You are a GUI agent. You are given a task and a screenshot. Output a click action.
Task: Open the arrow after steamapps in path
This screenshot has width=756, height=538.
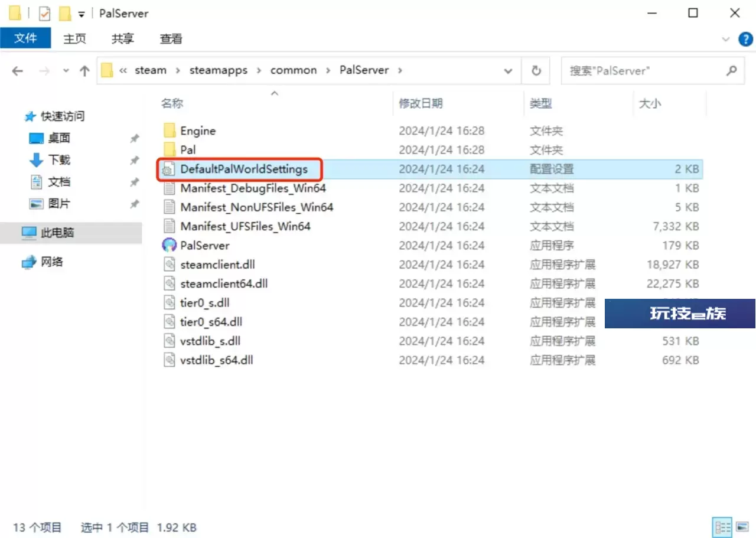click(259, 70)
